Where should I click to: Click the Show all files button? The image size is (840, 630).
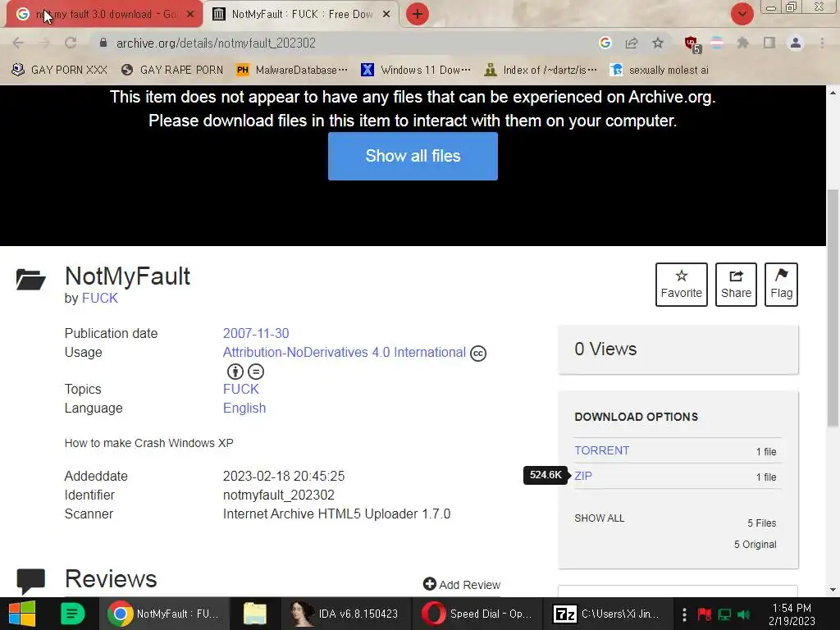pyautogui.click(x=413, y=156)
